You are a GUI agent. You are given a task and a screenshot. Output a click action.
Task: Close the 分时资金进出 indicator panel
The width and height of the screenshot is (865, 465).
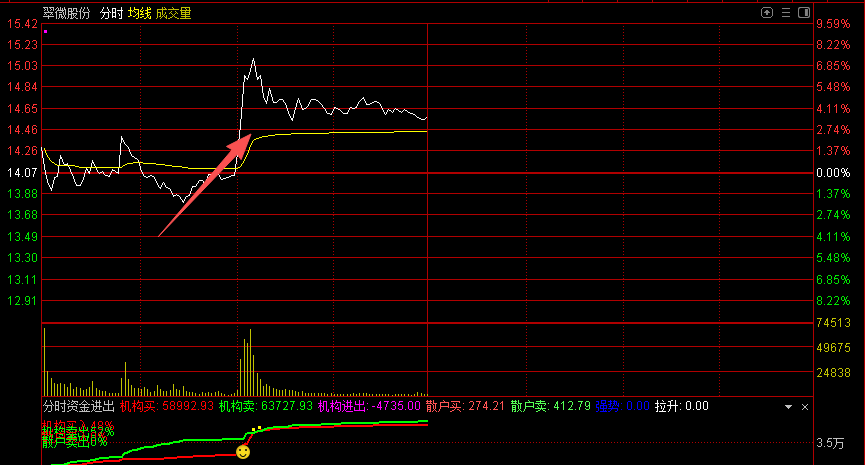(x=803, y=407)
